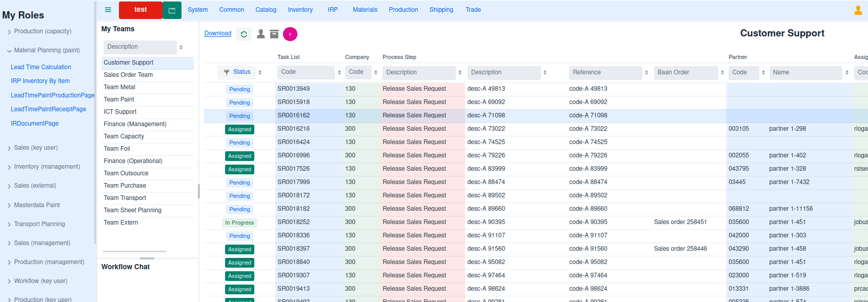868x302 pixels.
Task: Sort Partner Name column
Action: pos(847,72)
